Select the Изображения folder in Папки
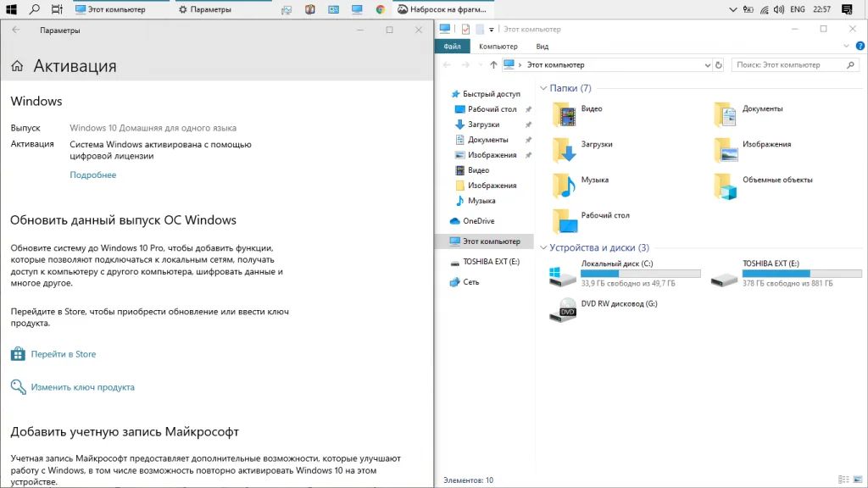Screen dimensions: 868x488 click(x=753, y=150)
